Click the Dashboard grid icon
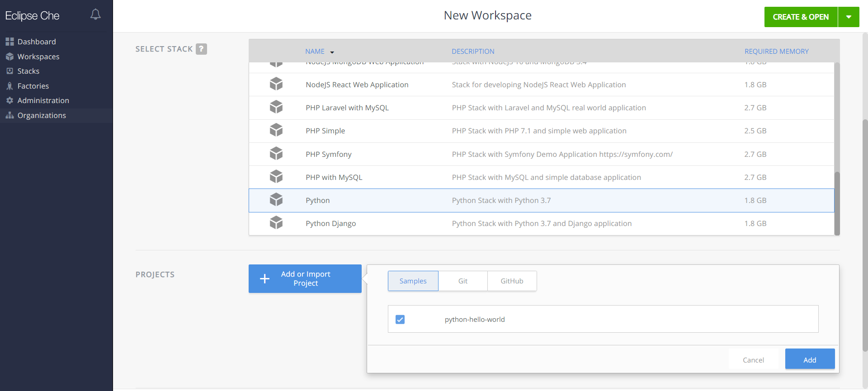Viewport: 868px width, 391px height. coord(9,42)
